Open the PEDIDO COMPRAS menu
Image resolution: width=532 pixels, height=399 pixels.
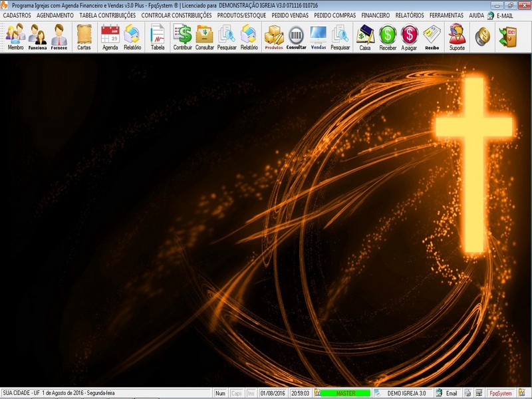(335, 15)
